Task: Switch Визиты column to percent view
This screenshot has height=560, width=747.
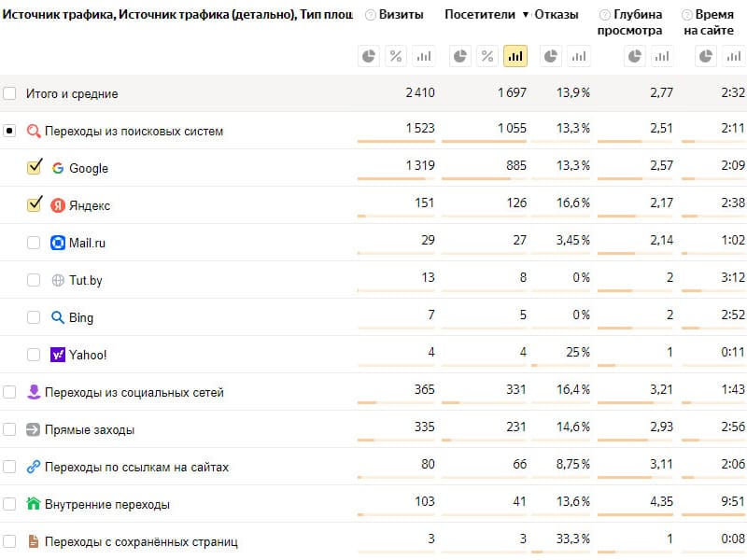Action: coord(396,57)
